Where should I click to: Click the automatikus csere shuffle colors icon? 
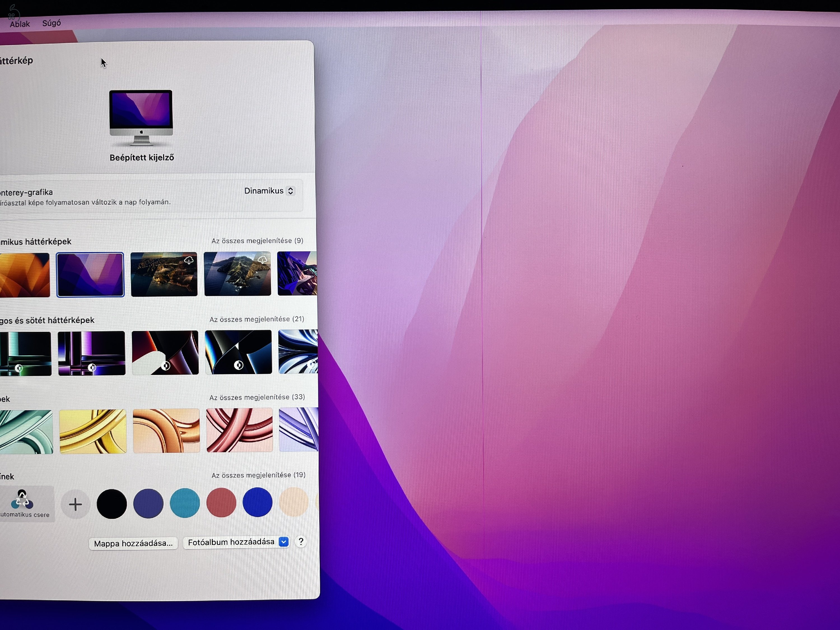click(22, 499)
